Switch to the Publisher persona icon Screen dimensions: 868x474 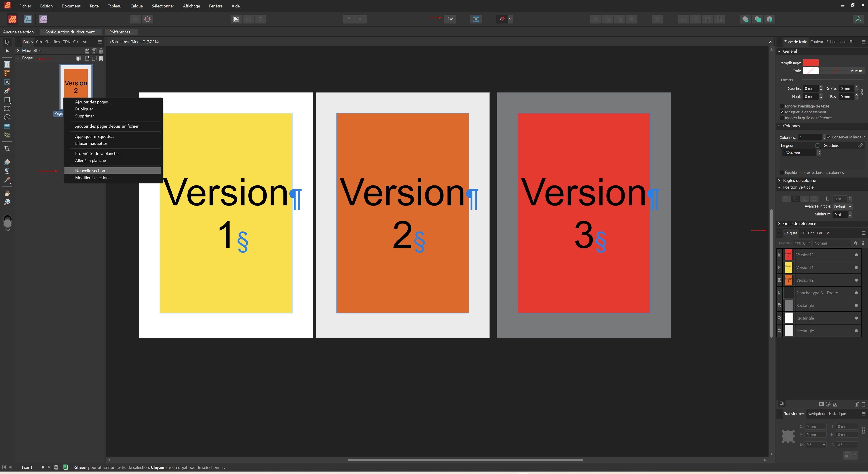tap(12, 19)
